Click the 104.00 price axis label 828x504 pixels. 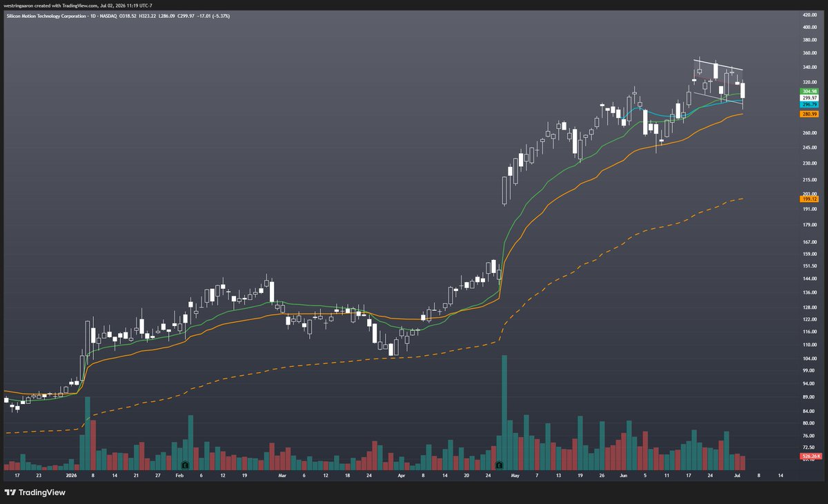[x=809, y=359]
